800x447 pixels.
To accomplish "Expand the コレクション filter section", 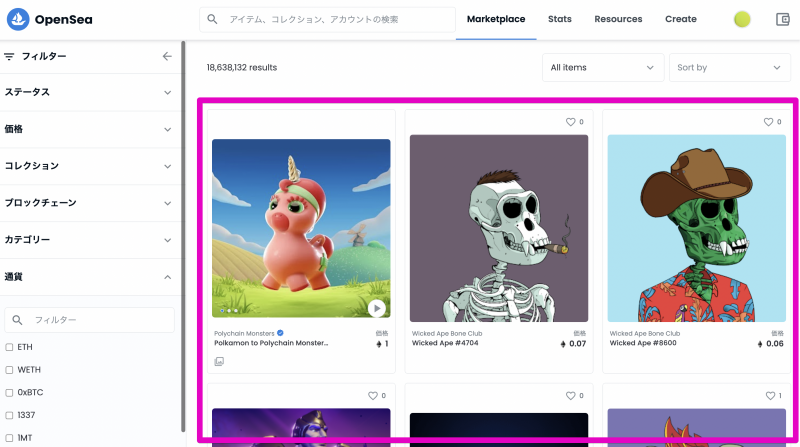I will (x=90, y=166).
